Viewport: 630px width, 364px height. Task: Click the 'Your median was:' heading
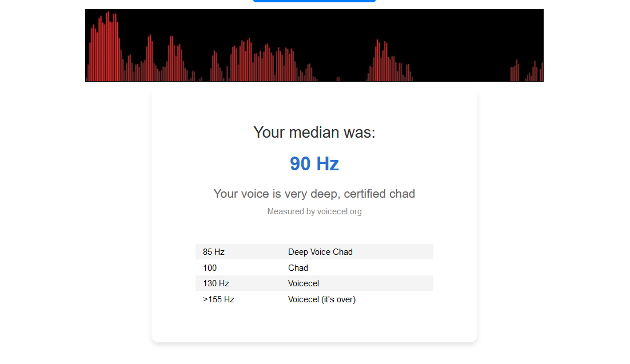click(x=314, y=133)
